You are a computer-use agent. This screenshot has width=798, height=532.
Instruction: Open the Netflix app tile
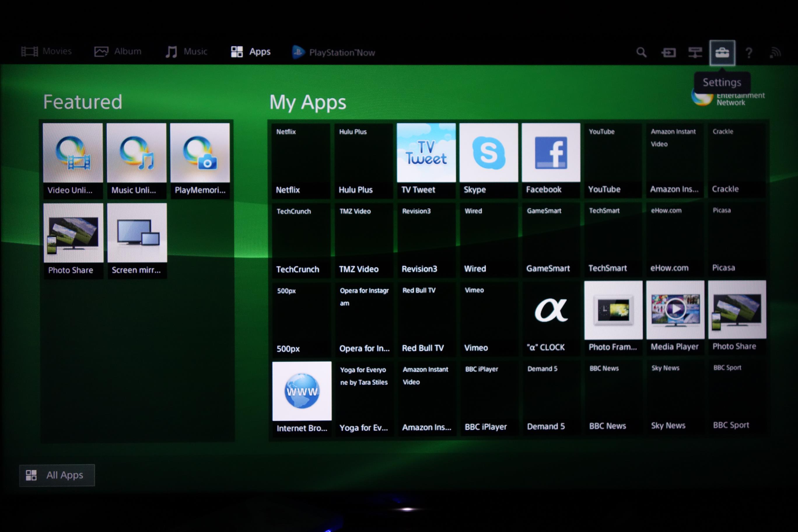point(301,160)
